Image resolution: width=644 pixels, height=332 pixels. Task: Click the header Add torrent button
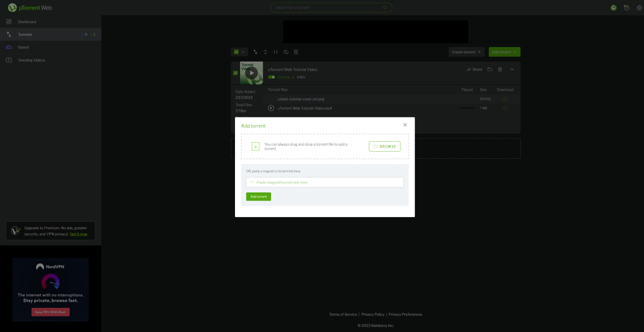[x=505, y=52]
